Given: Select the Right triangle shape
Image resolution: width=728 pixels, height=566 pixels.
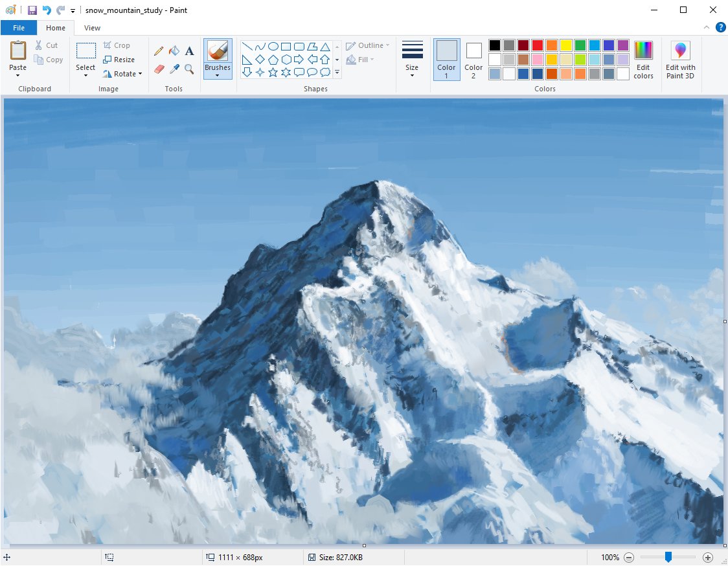Looking at the screenshot, I should pos(247,60).
